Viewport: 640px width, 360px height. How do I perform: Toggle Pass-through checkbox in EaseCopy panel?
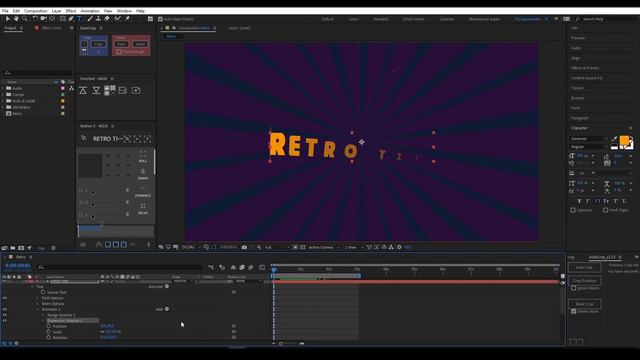119,52
